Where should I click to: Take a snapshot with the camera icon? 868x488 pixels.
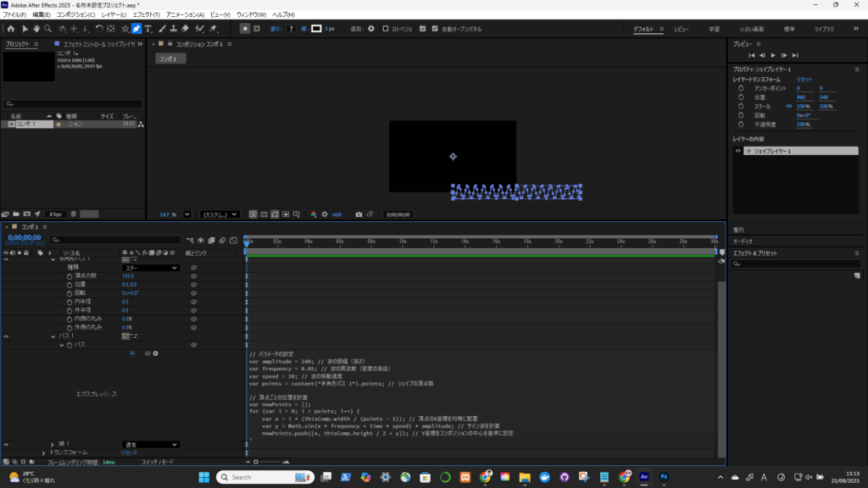(359, 214)
